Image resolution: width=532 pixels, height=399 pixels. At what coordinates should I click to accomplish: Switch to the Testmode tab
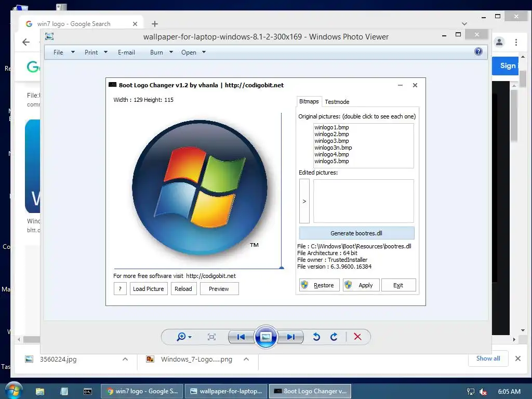coord(337,102)
